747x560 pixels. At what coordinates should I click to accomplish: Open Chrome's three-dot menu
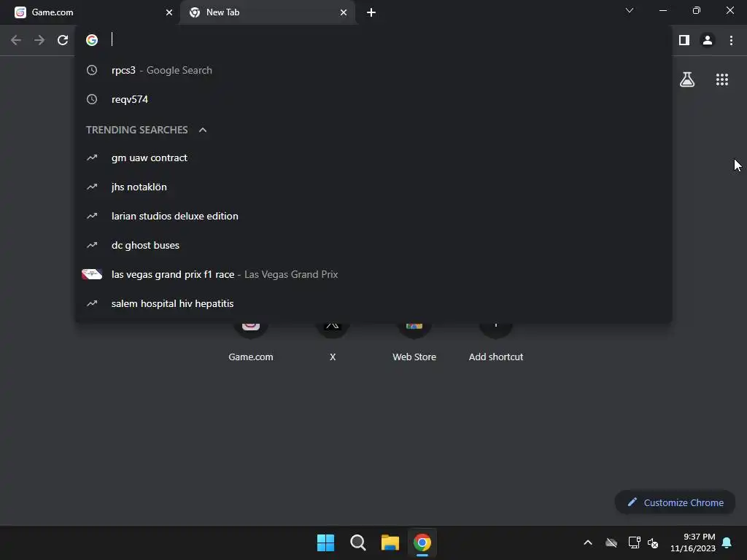731,40
